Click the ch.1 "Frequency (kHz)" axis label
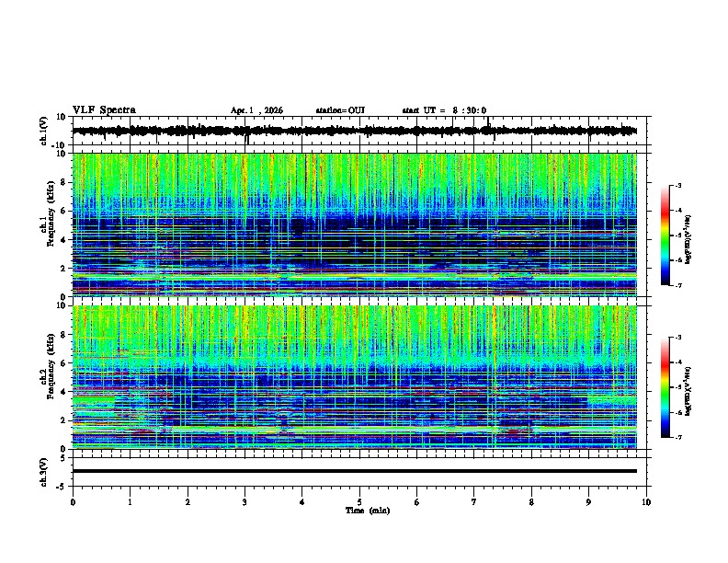Screen dimensions: 728x563 pyautogui.click(x=51, y=213)
